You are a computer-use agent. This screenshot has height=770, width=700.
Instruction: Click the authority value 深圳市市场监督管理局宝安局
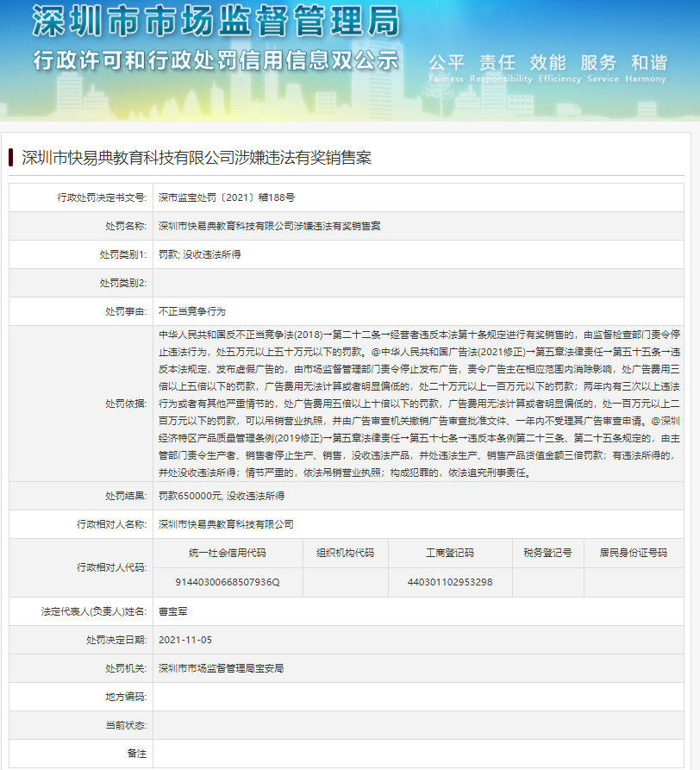pos(221,668)
